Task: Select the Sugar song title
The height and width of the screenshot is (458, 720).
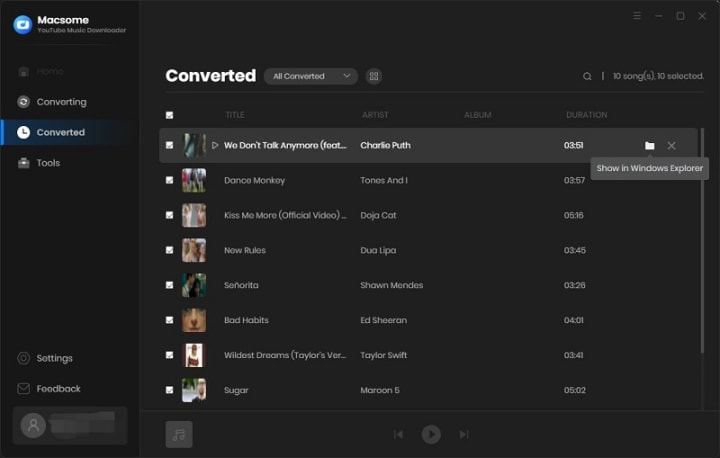Action: pyautogui.click(x=236, y=390)
